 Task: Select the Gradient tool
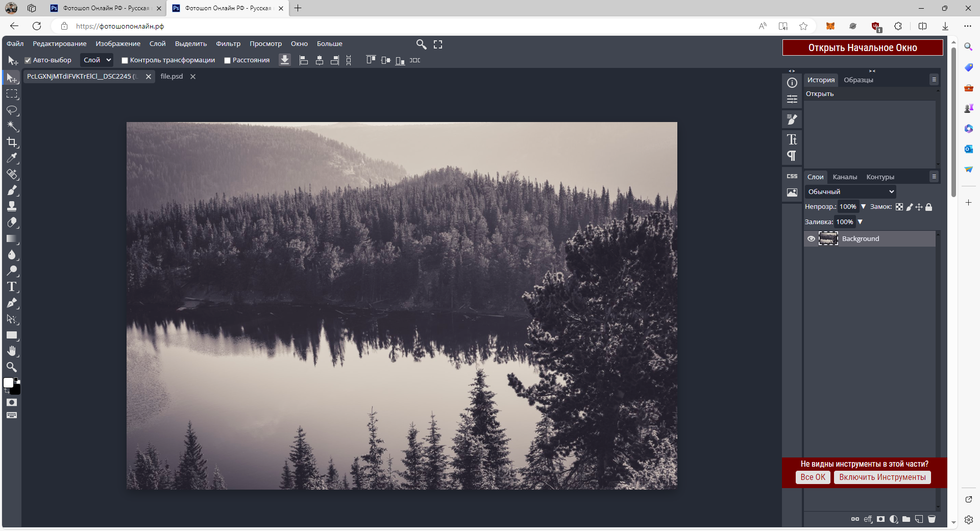click(12, 238)
